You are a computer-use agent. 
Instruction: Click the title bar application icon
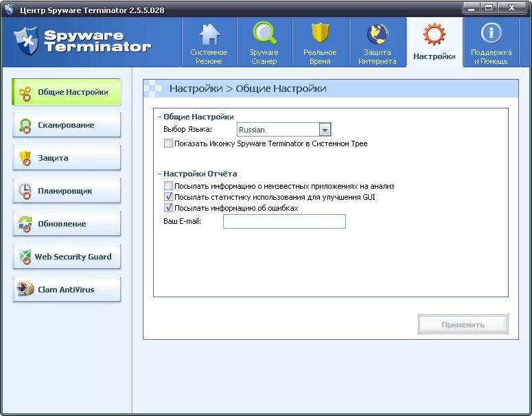point(9,10)
